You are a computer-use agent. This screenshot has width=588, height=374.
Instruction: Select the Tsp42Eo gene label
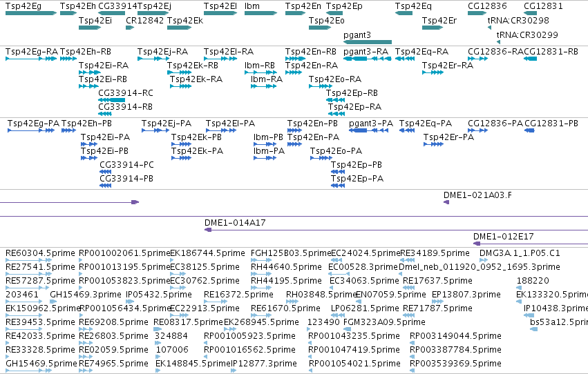tap(327, 20)
